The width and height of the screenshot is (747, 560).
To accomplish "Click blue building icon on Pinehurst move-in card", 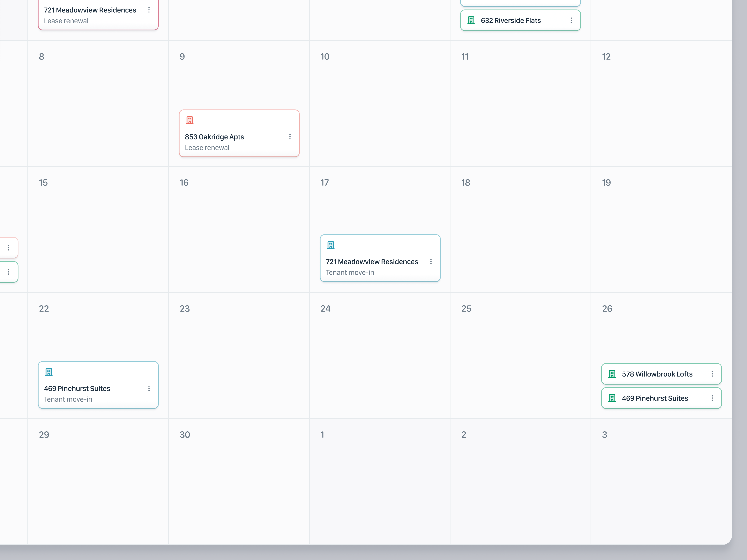I will tap(49, 372).
